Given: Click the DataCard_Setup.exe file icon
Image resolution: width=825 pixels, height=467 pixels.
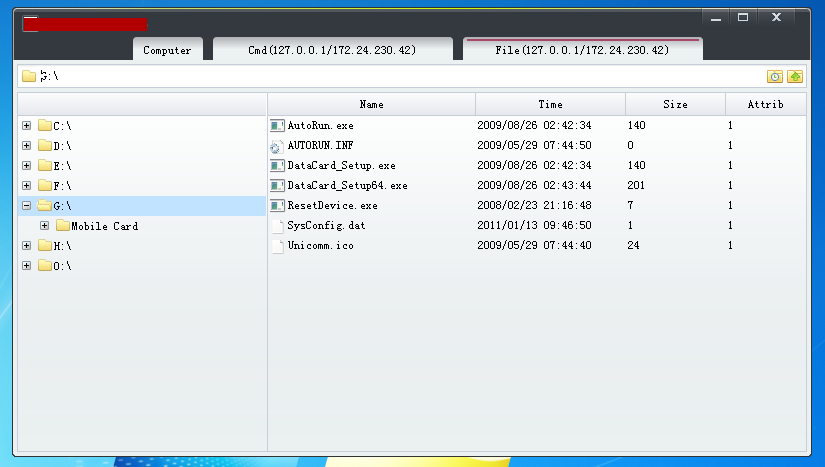Looking at the screenshot, I should coord(277,166).
